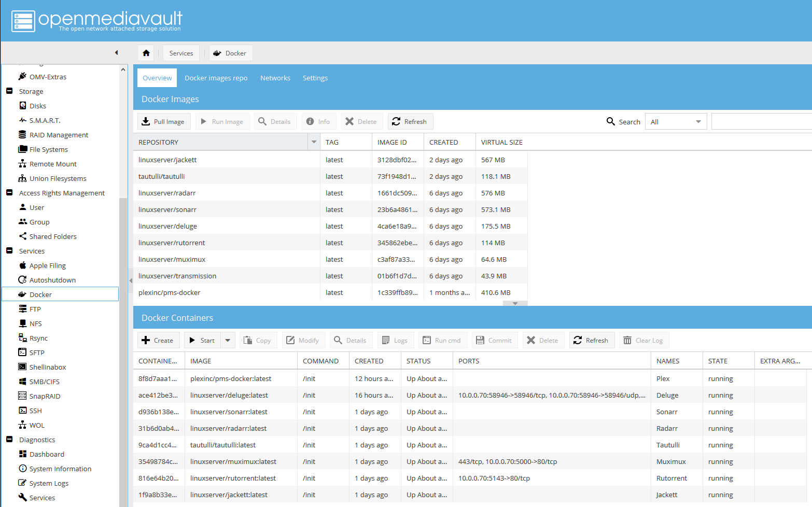
Task: Click the Docker breadcrumb item
Action: pos(230,53)
